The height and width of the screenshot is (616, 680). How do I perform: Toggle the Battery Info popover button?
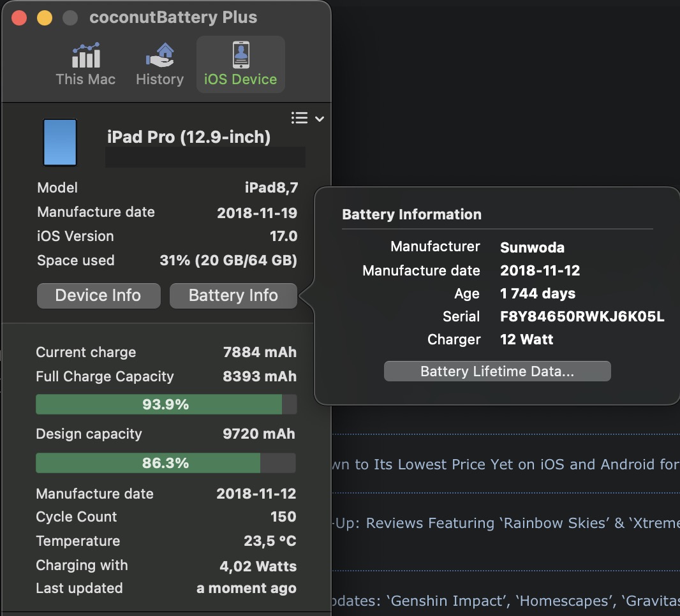(x=233, y=296)
